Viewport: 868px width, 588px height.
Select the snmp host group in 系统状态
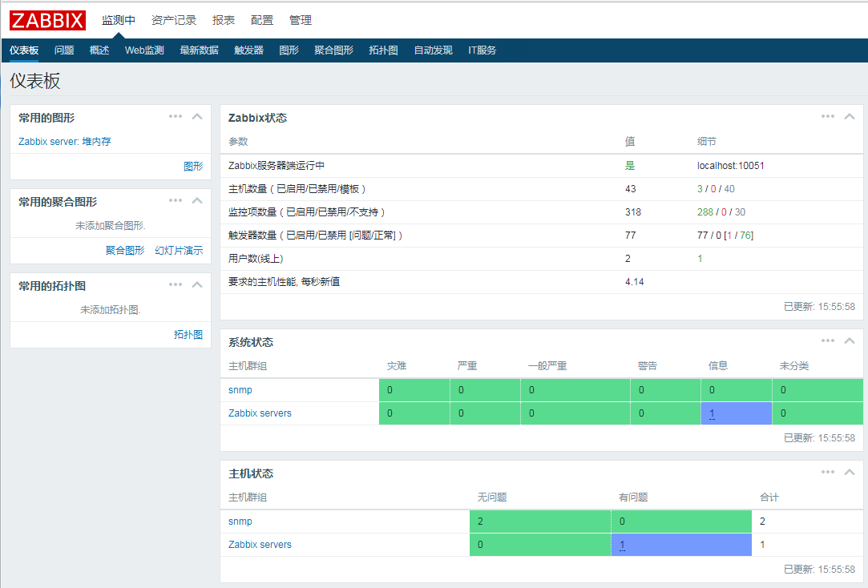coord(240,389)
